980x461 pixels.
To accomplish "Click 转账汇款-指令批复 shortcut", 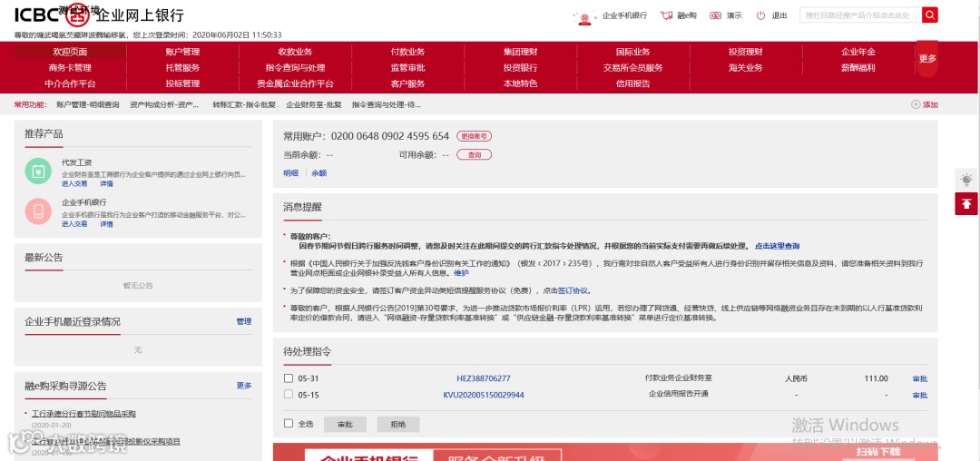I will click(x=244, y=105).
